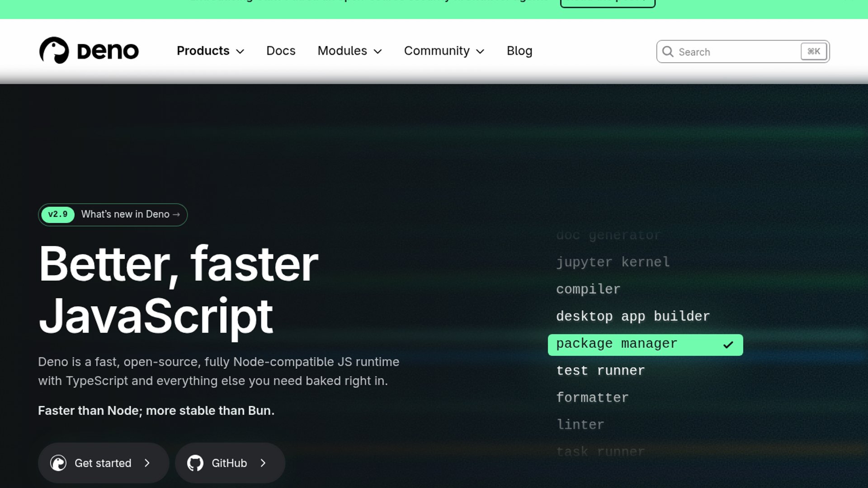868x488 pixels.
Task: Click 'Faster than Node; more stable than Bun.' text
Action: pos(156,411)
